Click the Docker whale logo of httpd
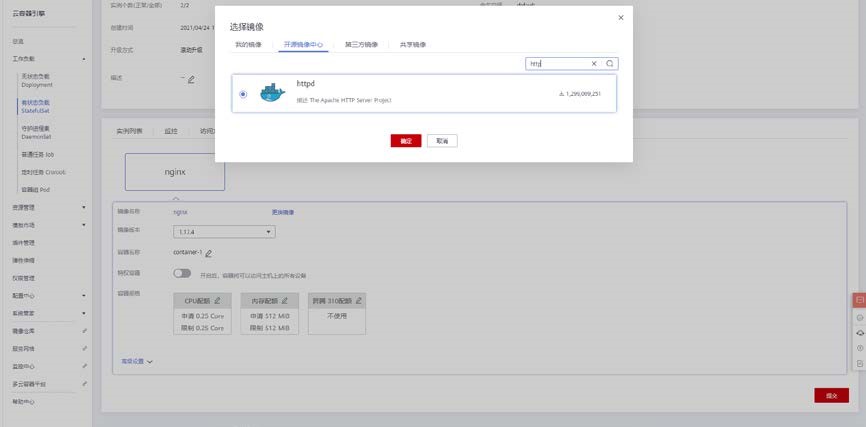The height and width of the screenshot is (427, 866). click(272, 93)
